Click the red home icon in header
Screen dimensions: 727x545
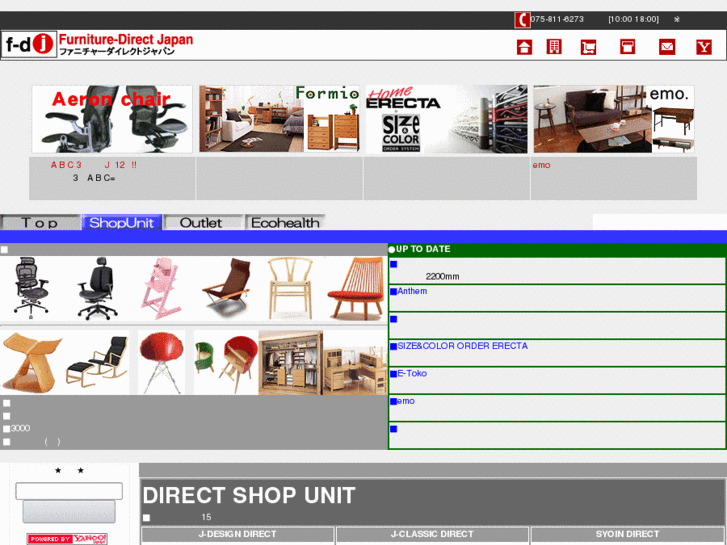tap(524, 47)
